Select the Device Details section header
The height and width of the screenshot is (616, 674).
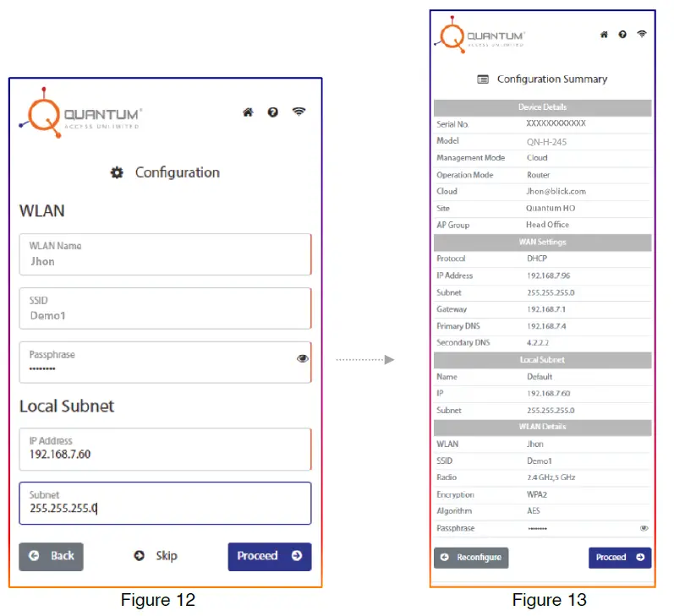point(542,107)
